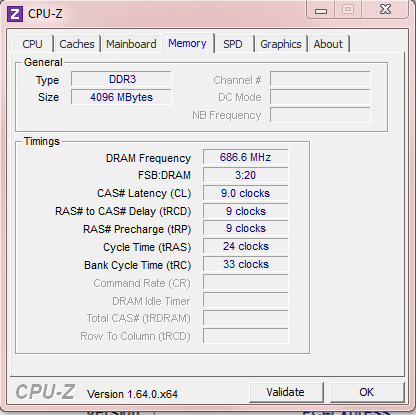416x415 pixels.
Task: Click the empty NB Frequency field
Action: click(x=320, y=115)
